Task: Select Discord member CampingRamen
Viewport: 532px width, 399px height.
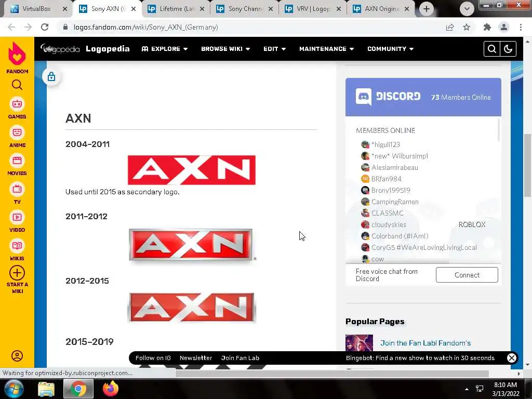Action: [x=390, y=202]
